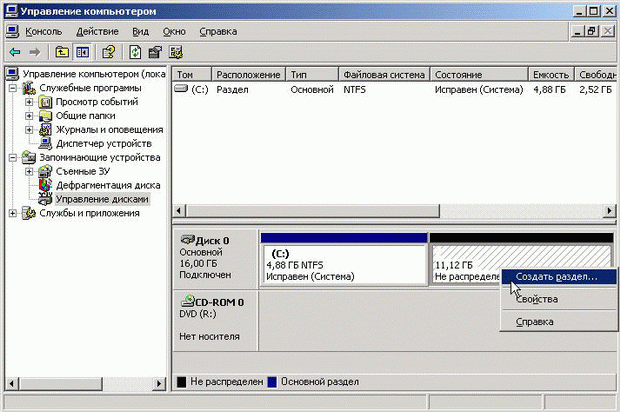Collapse the Запоминающие устройства node
Screen dimensions: 620x412
(13, 157)
